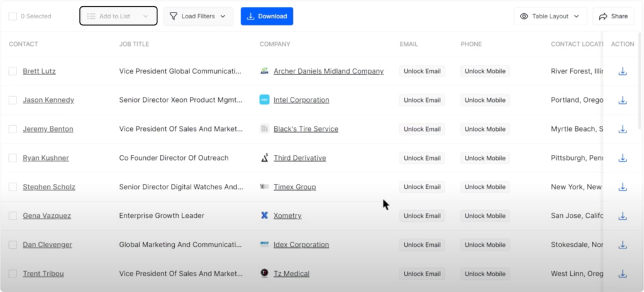
Task: Click the Third Derivative logo icon
Action: click(x=265, y=158)
